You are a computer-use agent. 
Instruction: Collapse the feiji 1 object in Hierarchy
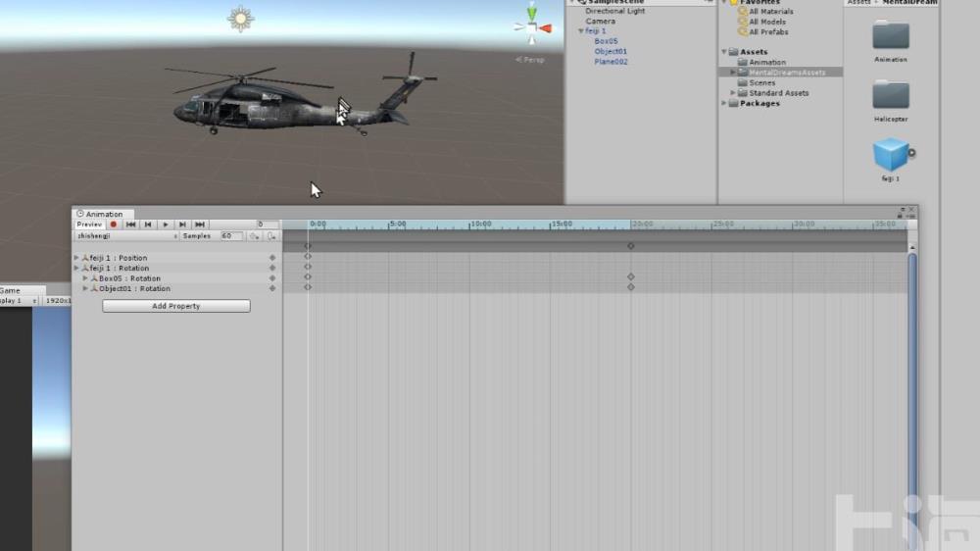pyautogui.click(x=580, y=30)
